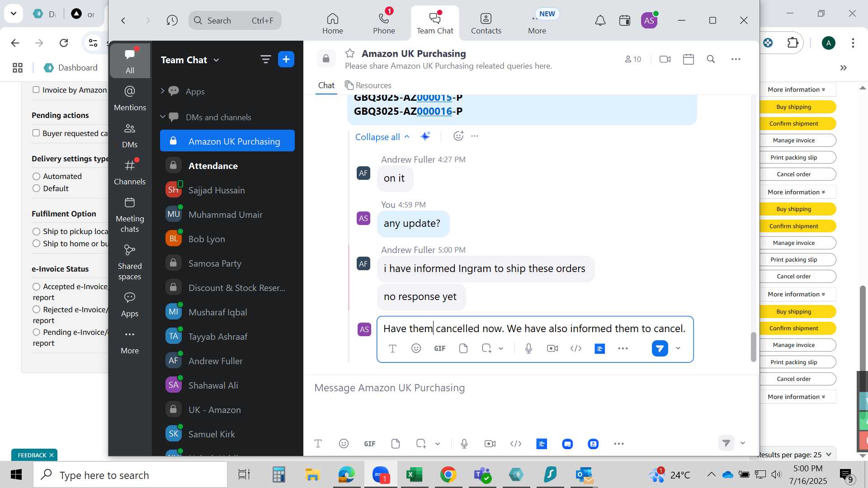Open emoji picker in the bottom message composer
The image size is (868, 488).
[x=344, y=444]
